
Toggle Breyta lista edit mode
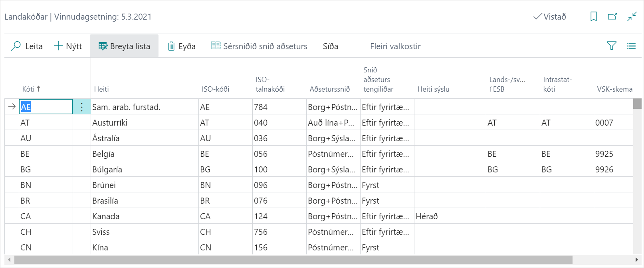pyautogui.click(x=124, y=46)
